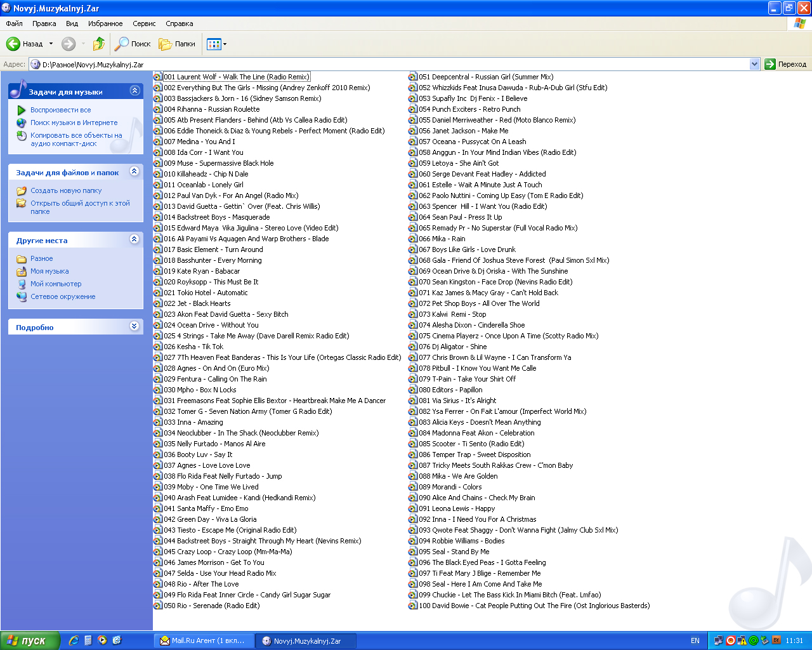Open the Views mode icon dropdown
This screenshot has width=812, height=650.
point(216,44)
